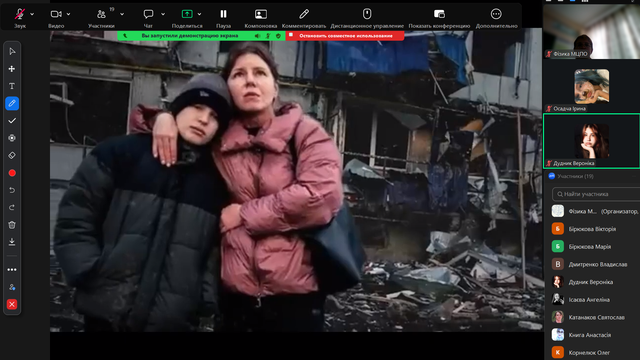
Task: Select the Text annotation tool
Action: pos(12,86)
